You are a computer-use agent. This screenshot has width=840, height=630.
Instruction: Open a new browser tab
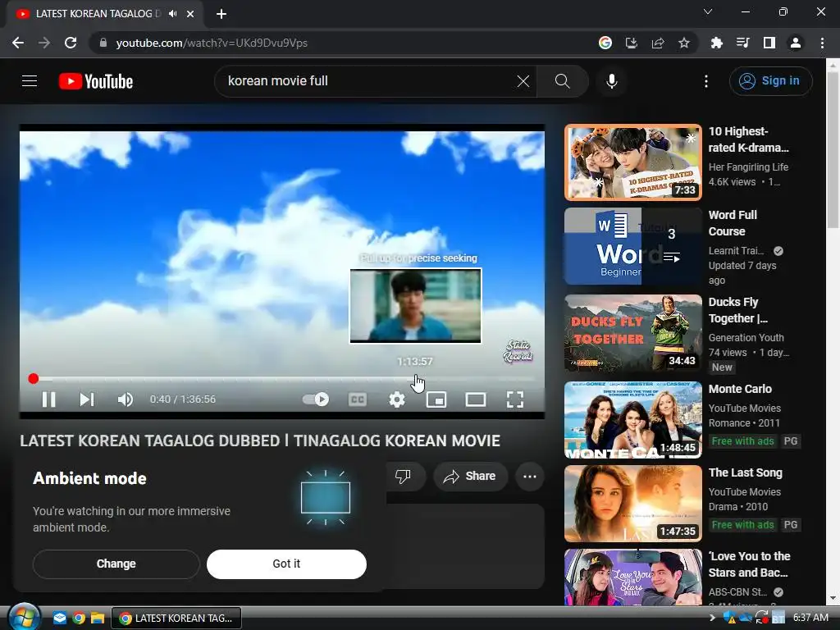tap(221, 14)
